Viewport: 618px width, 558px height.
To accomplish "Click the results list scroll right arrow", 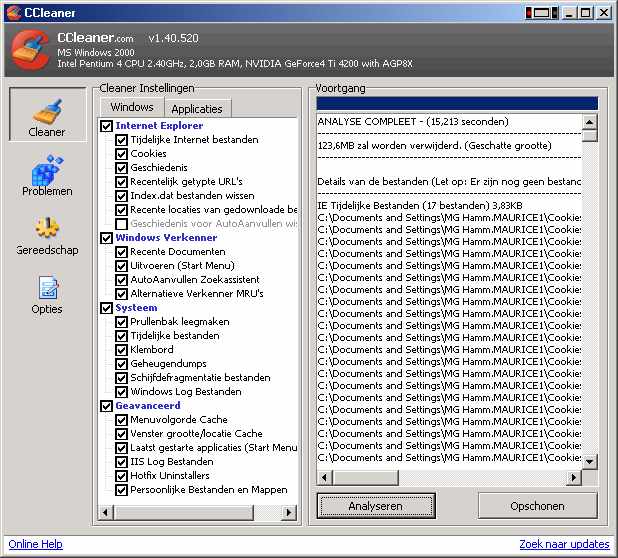I will [x=574, y=478].
